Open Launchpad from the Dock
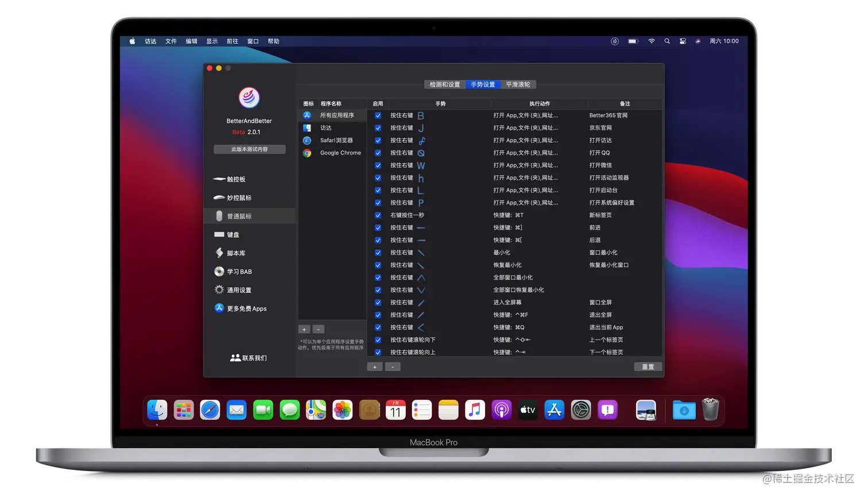This screenshot has width=868, height=498. pos(184,410)
